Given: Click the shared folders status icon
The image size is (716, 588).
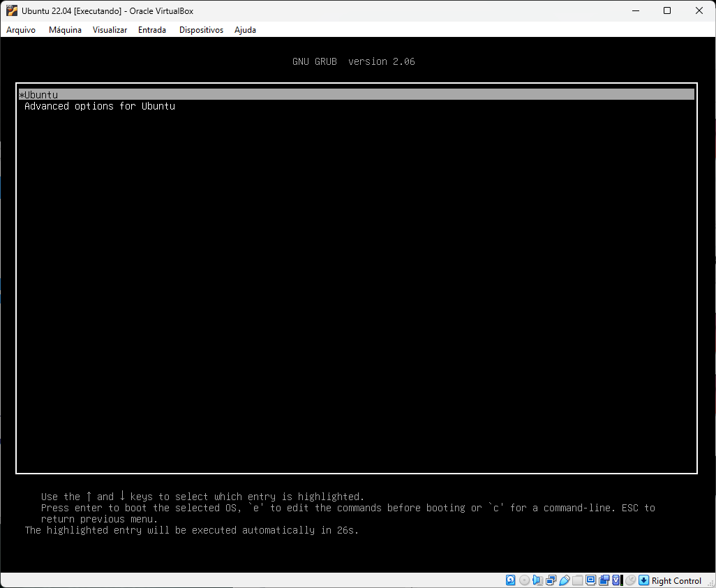Looking at the screenshot, I should tap(578, 580).
